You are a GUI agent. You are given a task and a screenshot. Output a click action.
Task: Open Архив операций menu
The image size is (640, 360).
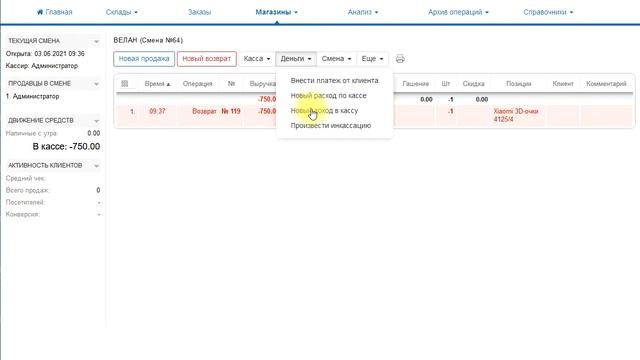point(458,12)
